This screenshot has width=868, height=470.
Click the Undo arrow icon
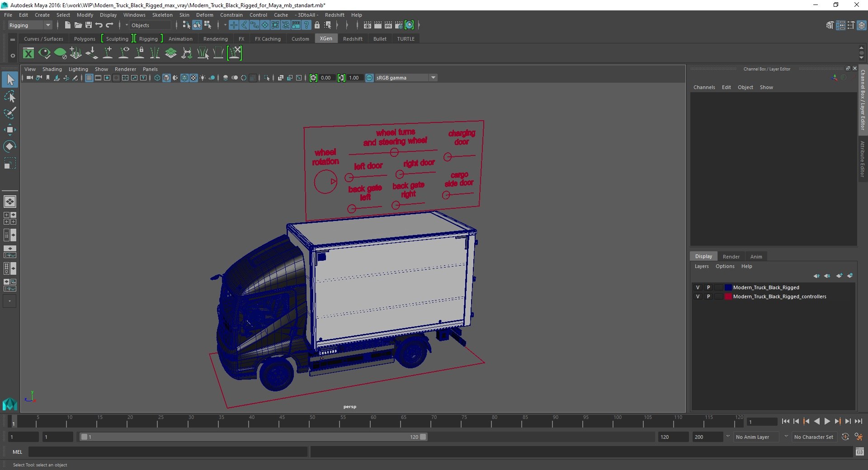click(99, 25)
